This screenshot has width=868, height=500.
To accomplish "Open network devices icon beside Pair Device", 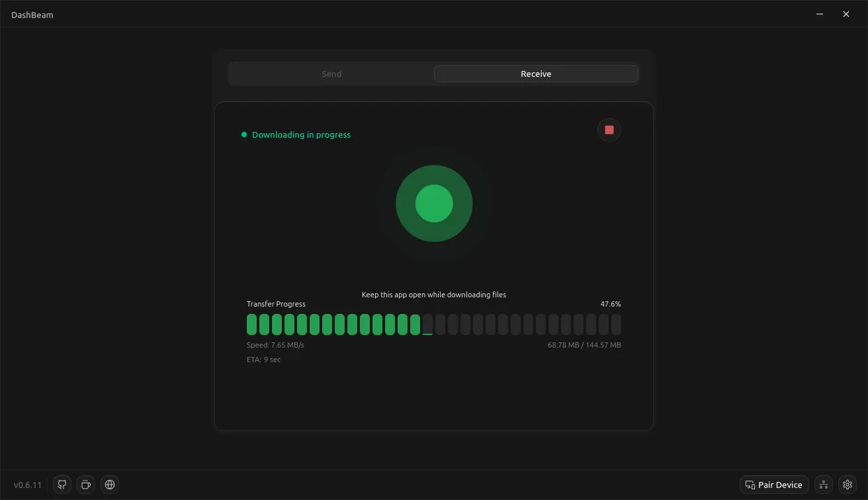I will [x=823, y=484].
